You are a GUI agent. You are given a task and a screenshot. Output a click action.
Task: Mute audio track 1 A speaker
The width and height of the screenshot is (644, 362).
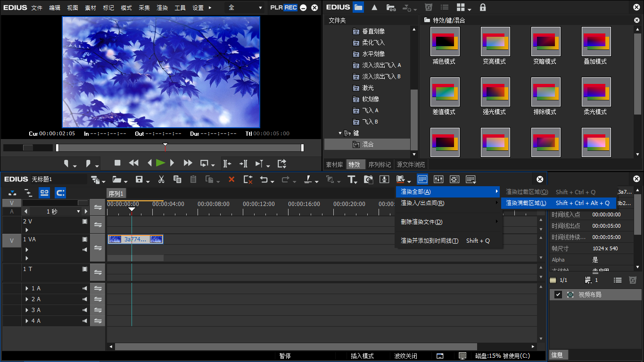(x=85, y=288)
